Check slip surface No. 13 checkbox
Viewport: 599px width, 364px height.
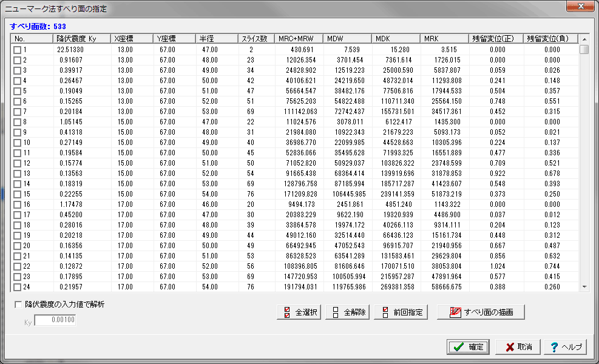point(17,174)
